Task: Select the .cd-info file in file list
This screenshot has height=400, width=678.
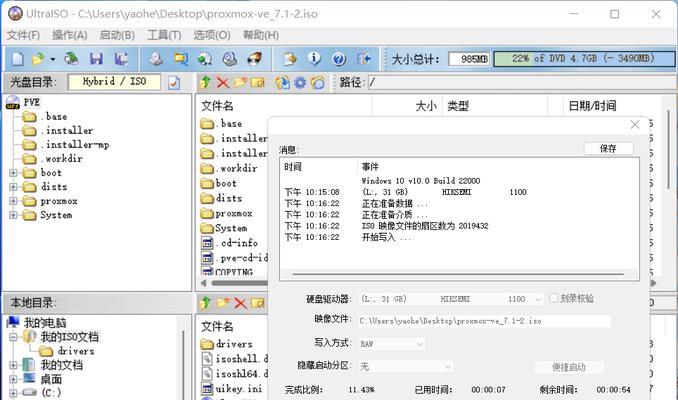Action: point(237,243)
